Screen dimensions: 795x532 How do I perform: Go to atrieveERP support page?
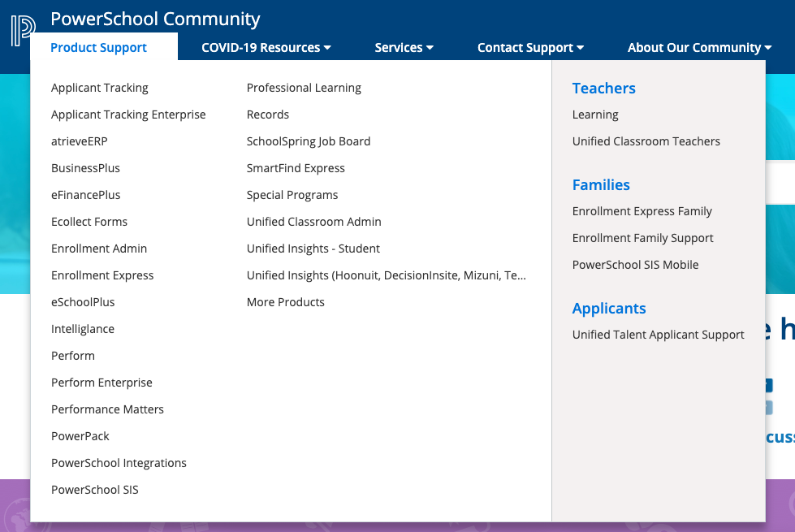79,141
